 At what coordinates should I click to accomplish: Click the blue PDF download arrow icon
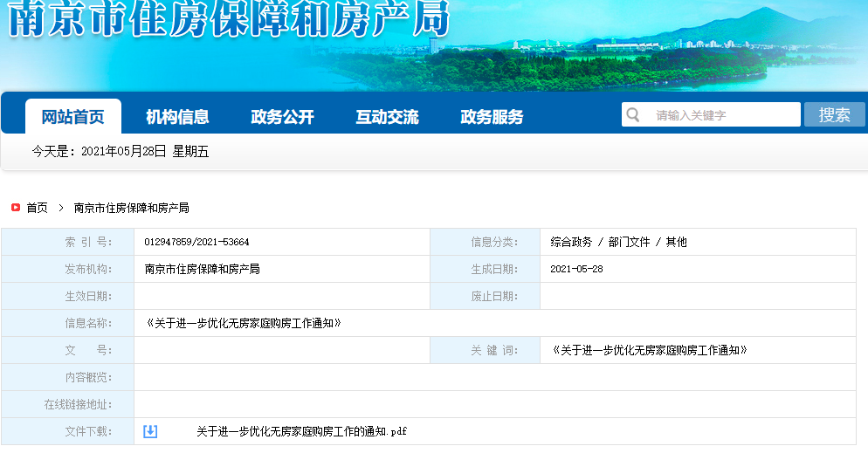150,431
